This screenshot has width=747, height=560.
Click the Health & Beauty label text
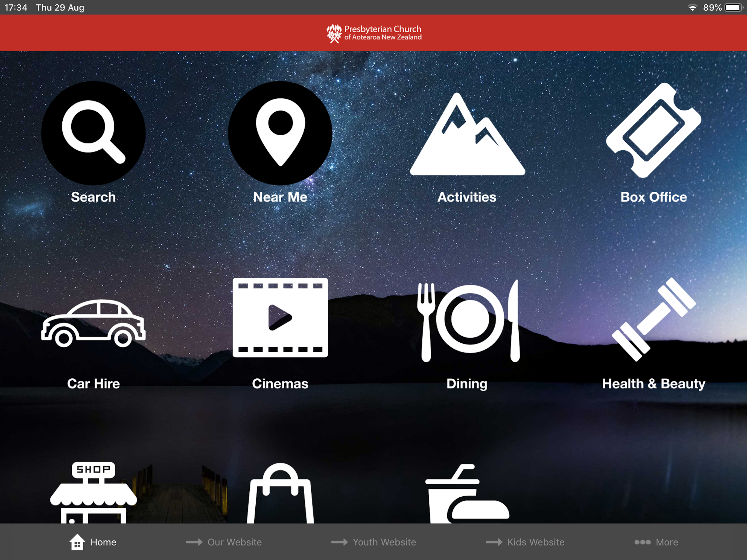(654, 384)
